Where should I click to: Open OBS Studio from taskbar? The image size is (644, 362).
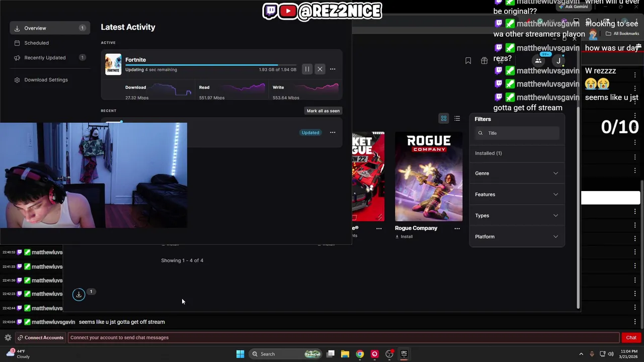click(389, 354)
